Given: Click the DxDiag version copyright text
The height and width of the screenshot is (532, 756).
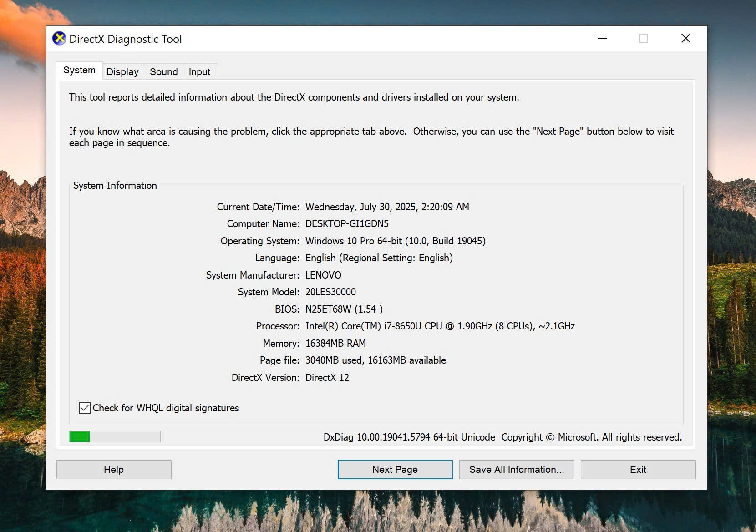Looking at the screenshot, I should pyautogui.click(x=502, y=437).
